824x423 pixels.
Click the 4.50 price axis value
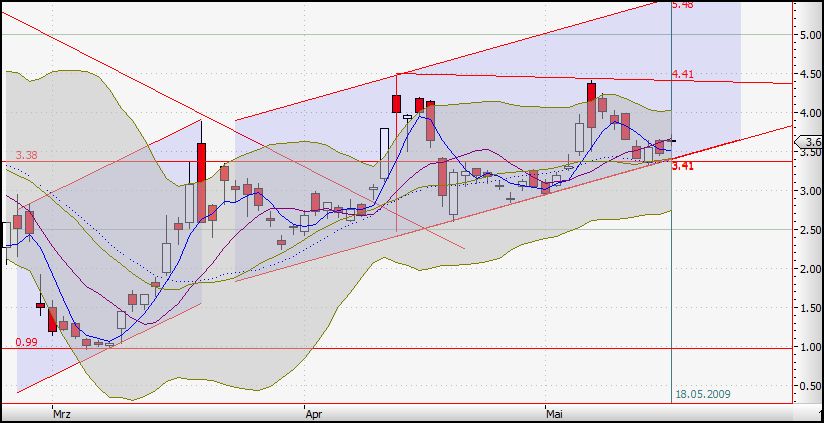pos(811,74)
